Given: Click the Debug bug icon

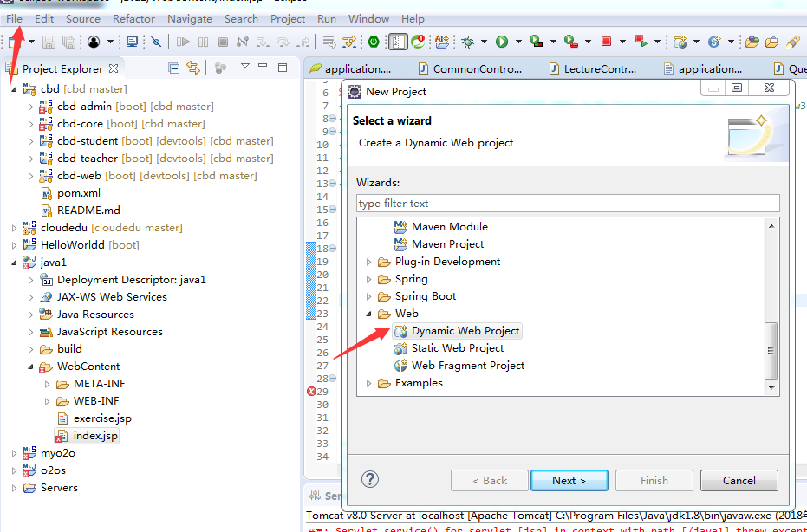Looking at the screenshot, I should coord(467,42).
